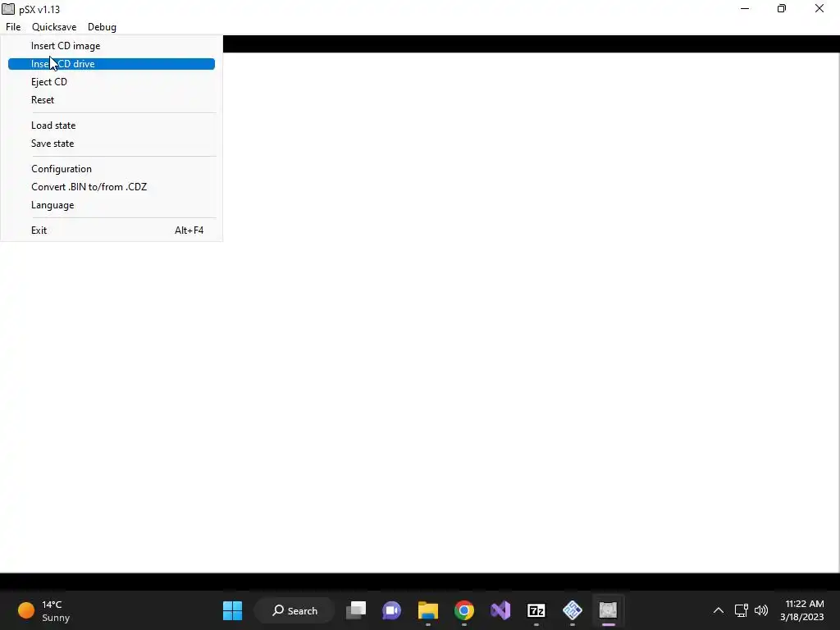The image size is (840, 630).
Task: Choose Insert CD image
Action: click(112, 46)
